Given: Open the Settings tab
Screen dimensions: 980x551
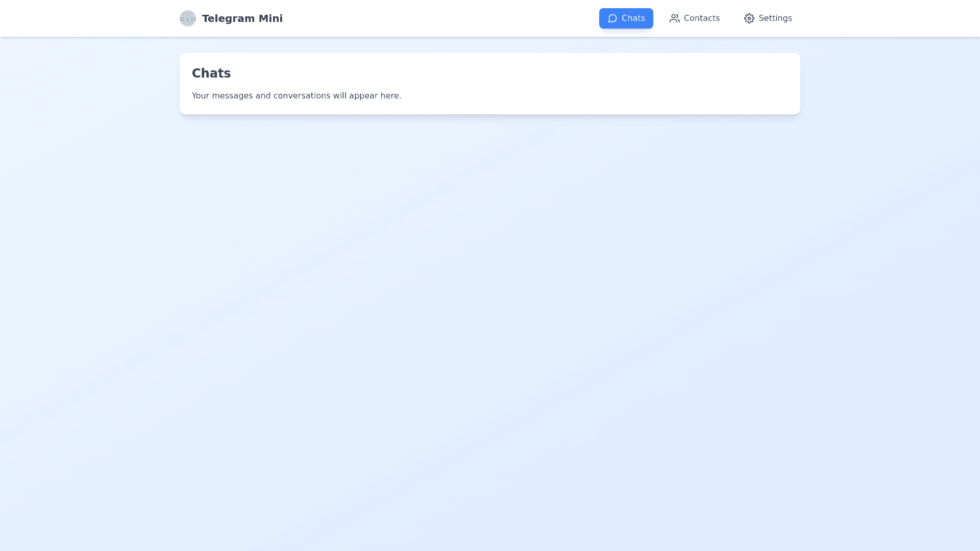Looking at the screenshot, I should [x=768, y=18].
